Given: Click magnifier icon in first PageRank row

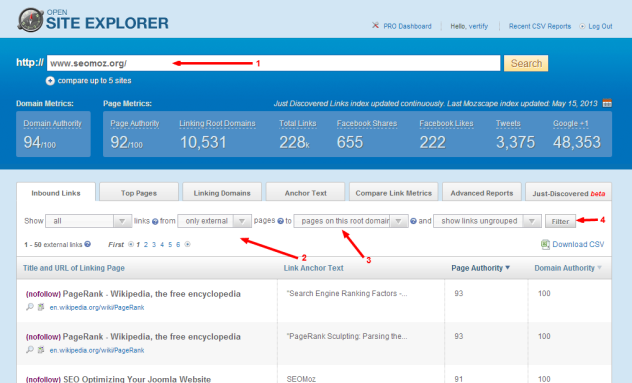Looking at the screenshot, I should [x=30, y=307].
